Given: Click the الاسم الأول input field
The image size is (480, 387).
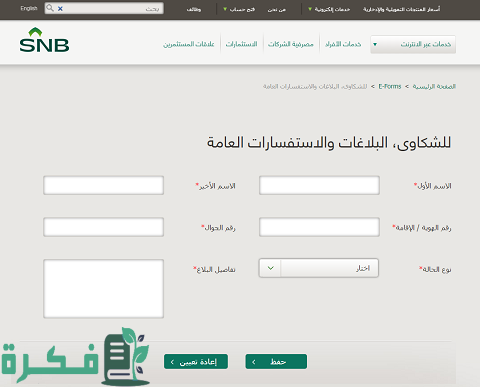Looking at the screenshot, I should pyautogui.click(x=319, y=185).
